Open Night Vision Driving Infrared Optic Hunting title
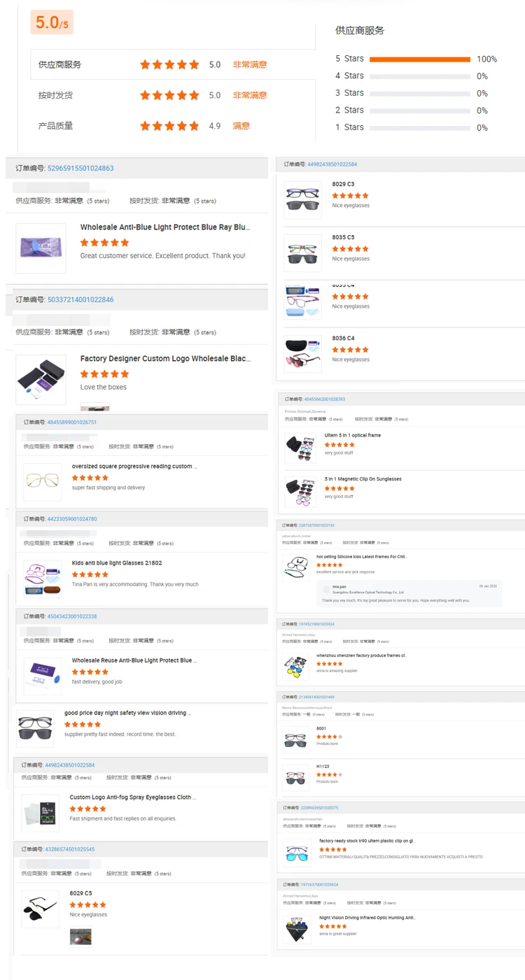 coord(367,917)
